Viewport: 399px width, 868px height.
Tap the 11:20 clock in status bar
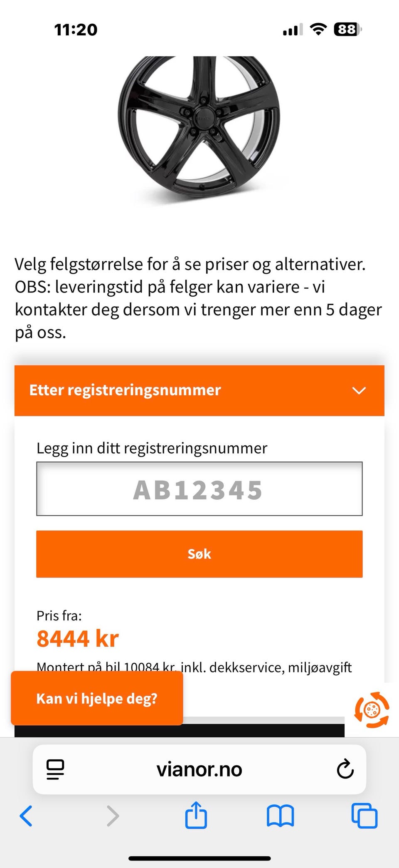coord(76,30)
